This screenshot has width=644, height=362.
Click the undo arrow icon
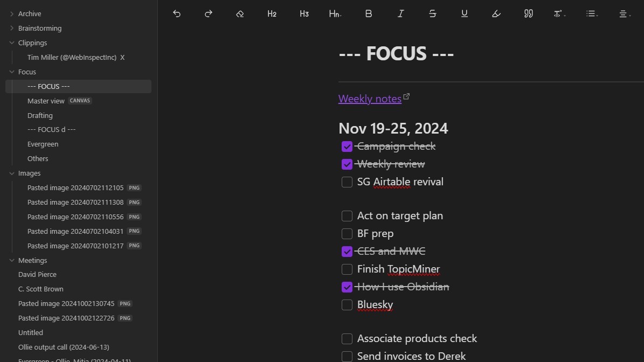tap(177, 14)
